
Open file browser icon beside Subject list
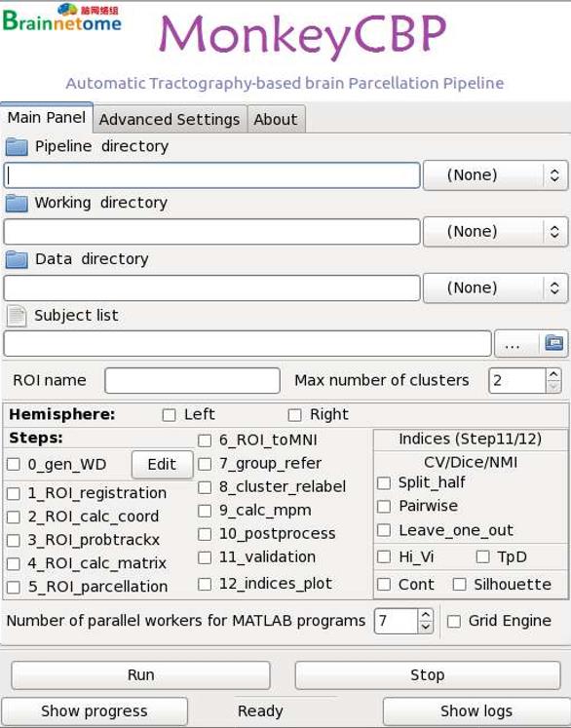[553, 344]
